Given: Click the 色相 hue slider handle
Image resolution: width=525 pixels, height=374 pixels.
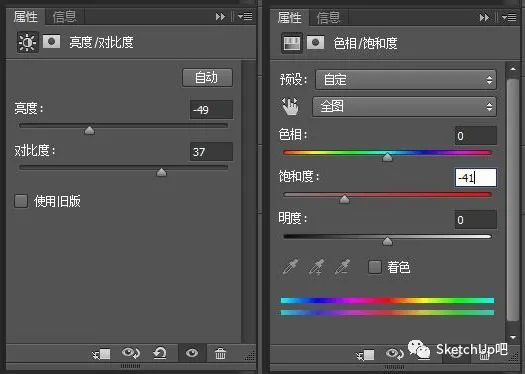Looking at the screenshot, I should 387,157.
